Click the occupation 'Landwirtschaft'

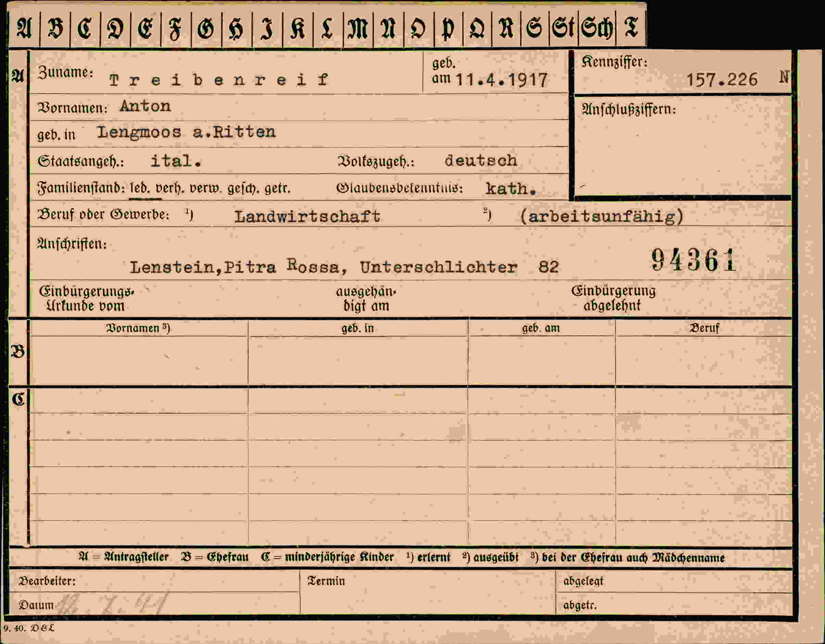(307, 216)
